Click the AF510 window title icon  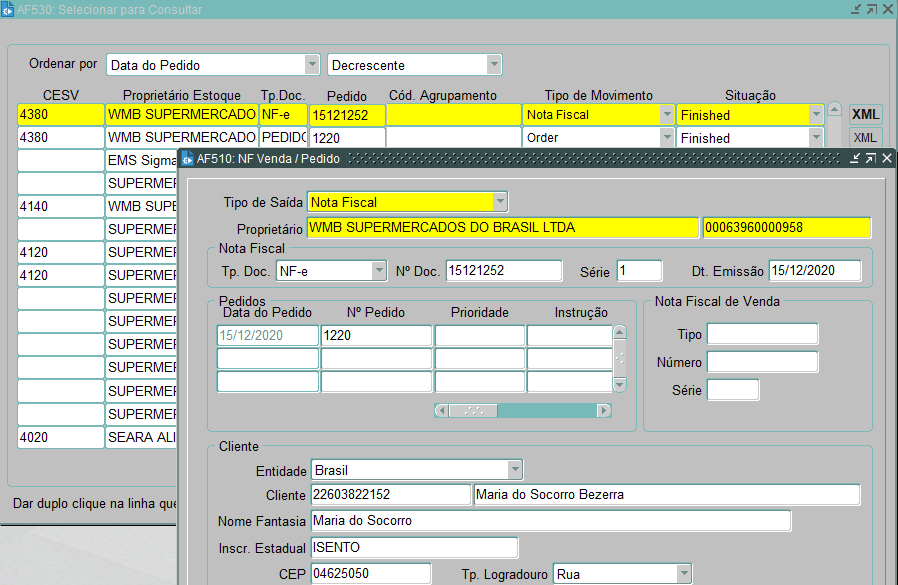187,158
